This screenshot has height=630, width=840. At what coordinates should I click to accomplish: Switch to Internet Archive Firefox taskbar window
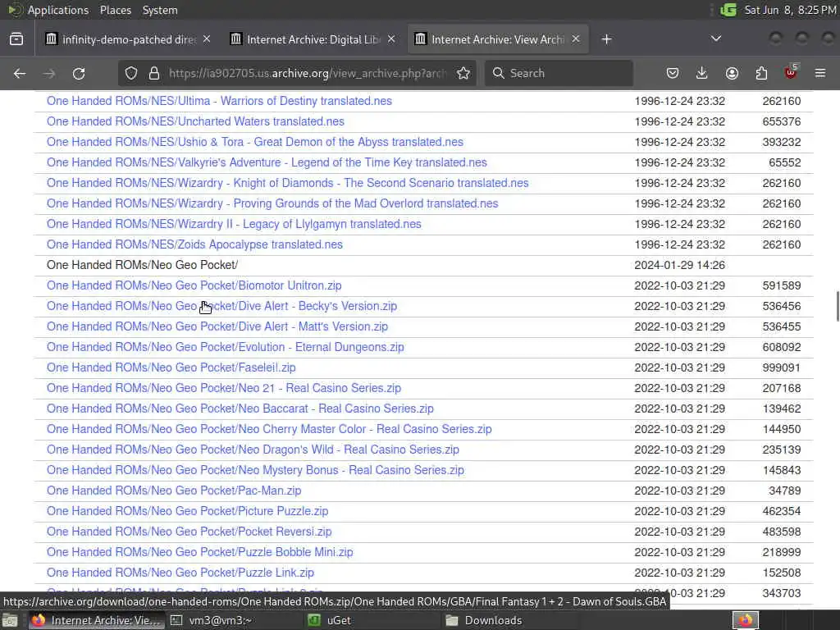coord(95,620)
